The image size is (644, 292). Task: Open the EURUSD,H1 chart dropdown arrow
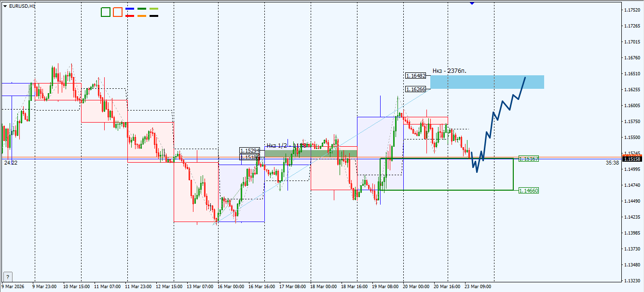click(5, 6)
